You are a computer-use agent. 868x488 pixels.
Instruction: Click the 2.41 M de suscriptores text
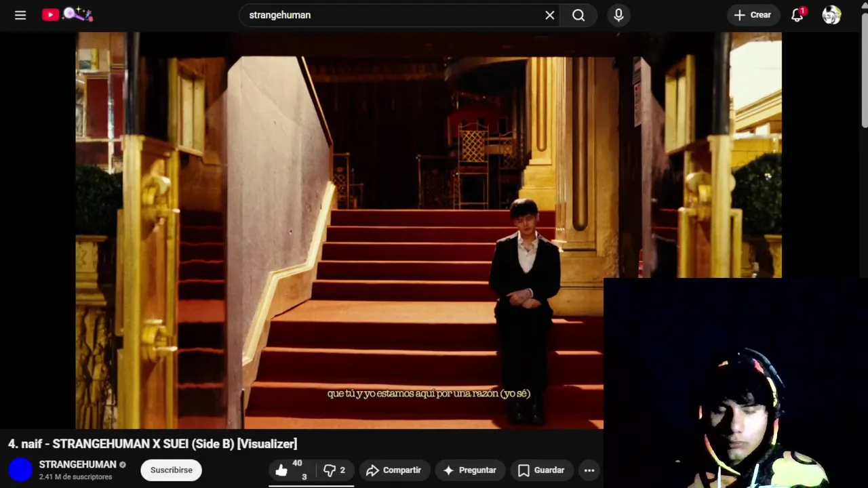[x=75, y=477]
